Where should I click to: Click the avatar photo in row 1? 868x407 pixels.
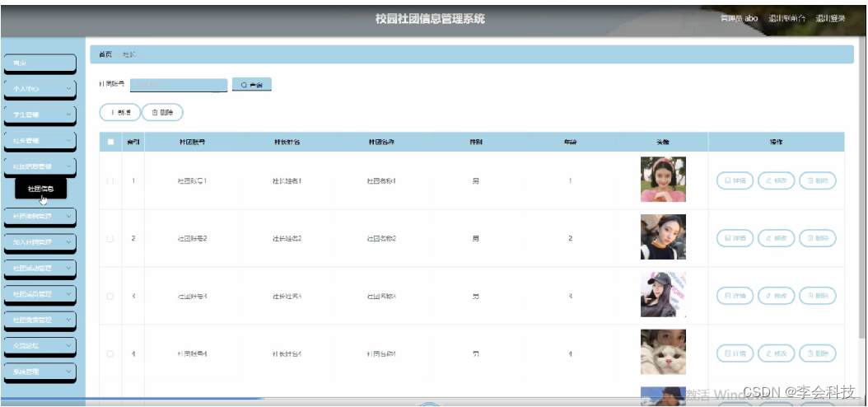[663, 180]
